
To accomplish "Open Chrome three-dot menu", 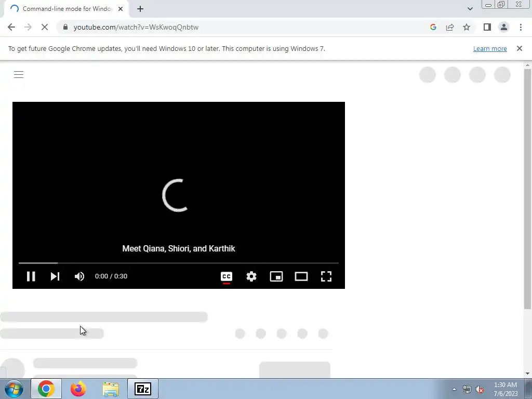I will (x=521, y=27).
